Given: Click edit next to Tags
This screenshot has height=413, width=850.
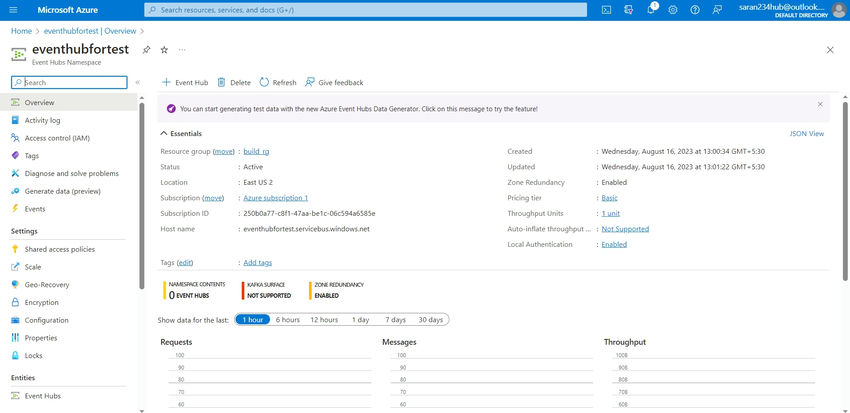Looking at the screenshot, I should click(x=185, y=262).
